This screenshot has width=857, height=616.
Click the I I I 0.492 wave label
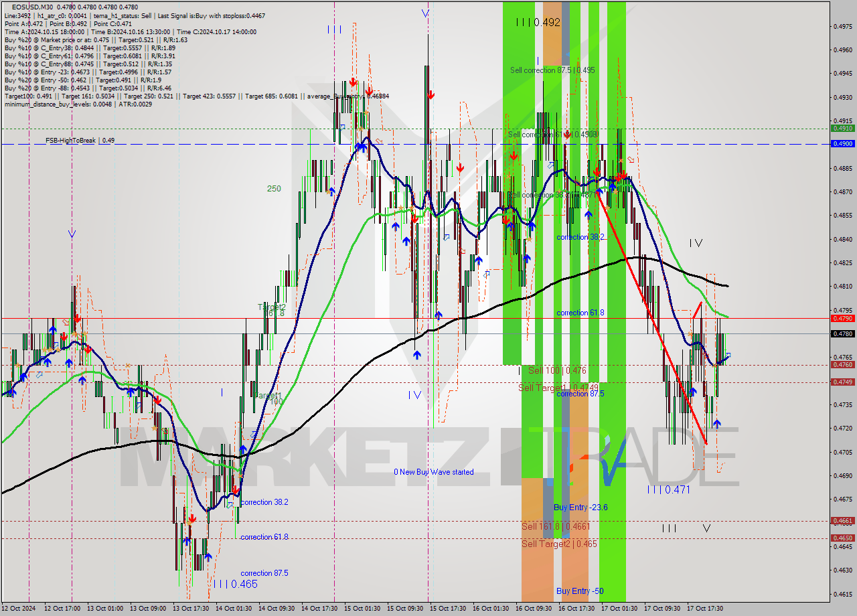tap(538, 22)
